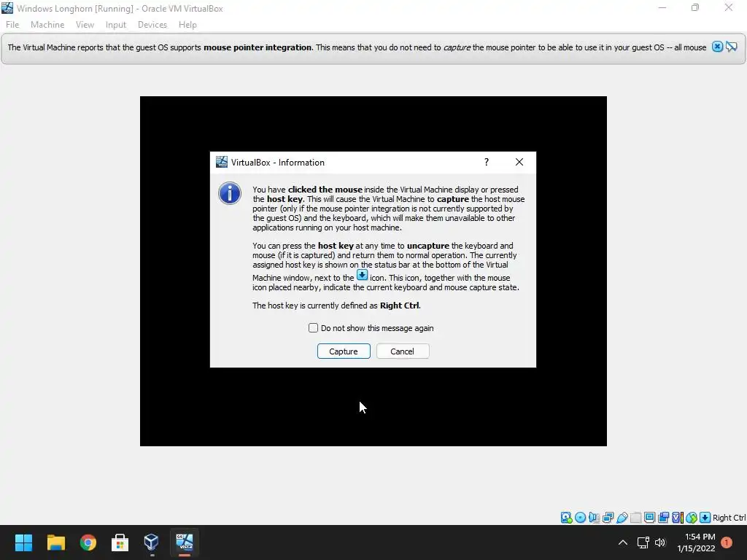Open the Help menu
Viewport: 747px width, 560px height.
coord(187,24)
